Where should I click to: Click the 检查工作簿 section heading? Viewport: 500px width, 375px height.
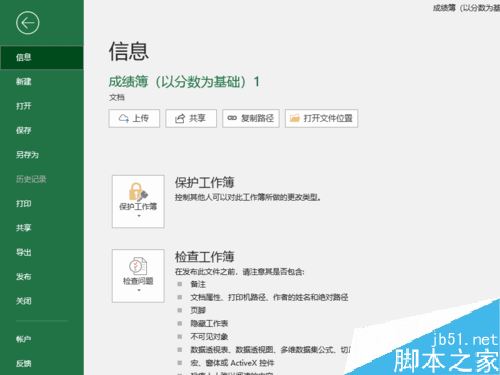point(204,257)
